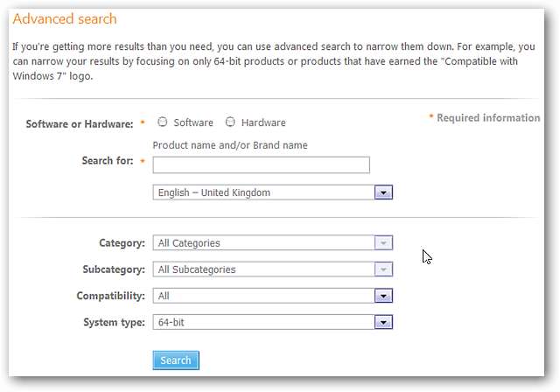Click the System type field label

pos(114,322)
